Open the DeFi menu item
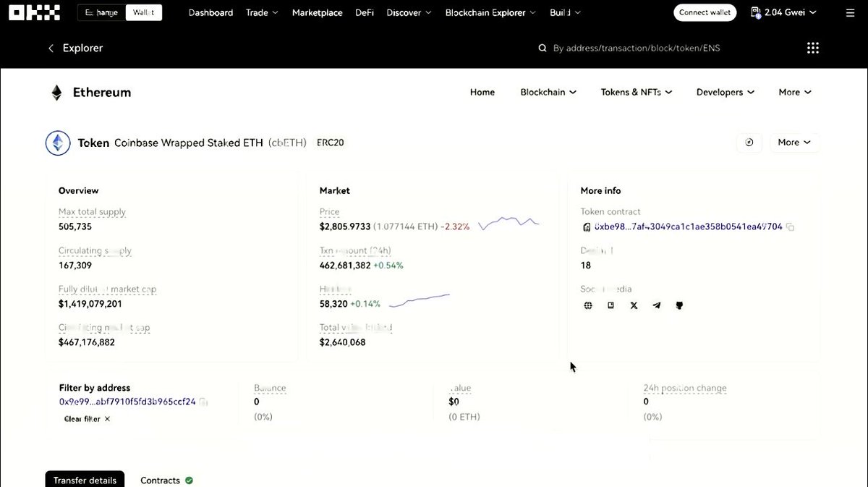 tap(365, 12)
